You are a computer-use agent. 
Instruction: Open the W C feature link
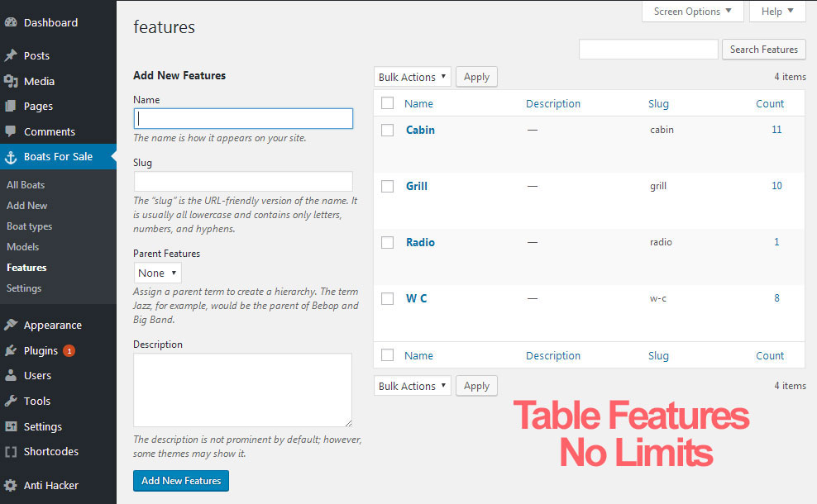coord(416,298)
